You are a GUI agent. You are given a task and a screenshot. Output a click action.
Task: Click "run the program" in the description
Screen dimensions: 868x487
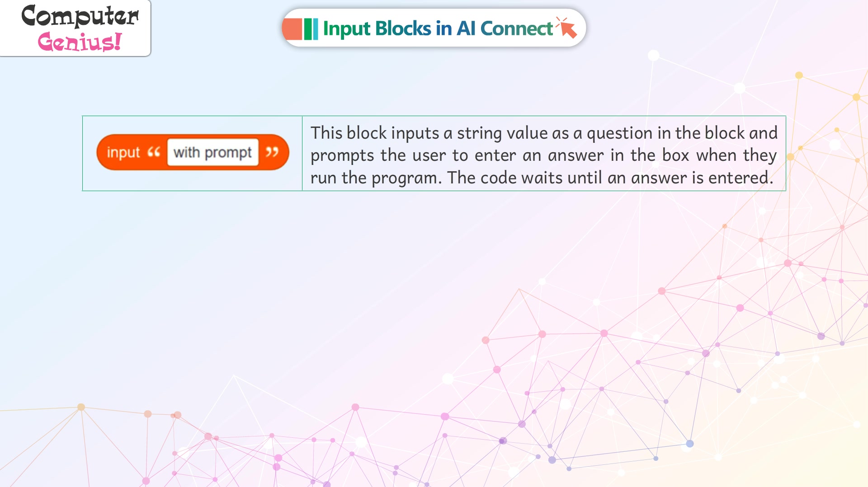[374, 178]
